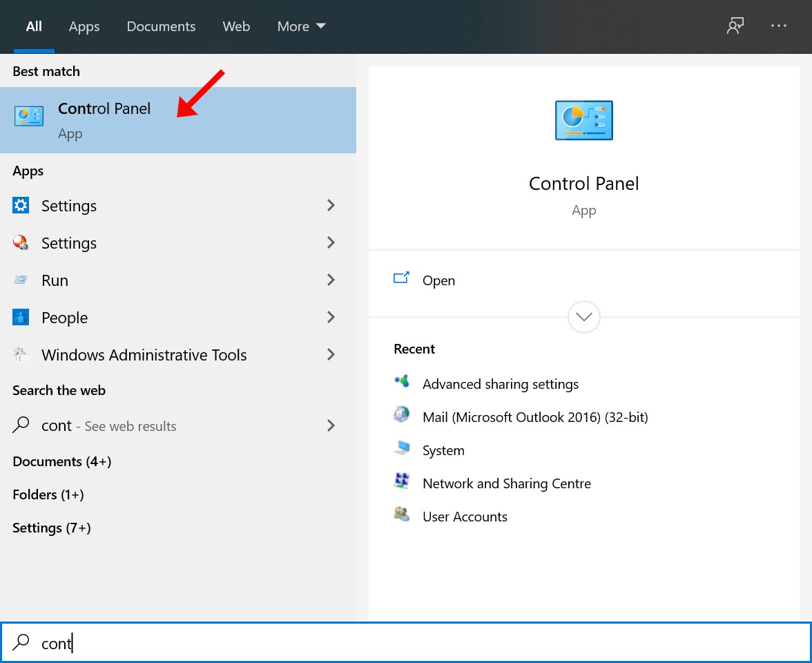Switch to the Web tab
Screen dimensions: 812x663
pos(236,26)
